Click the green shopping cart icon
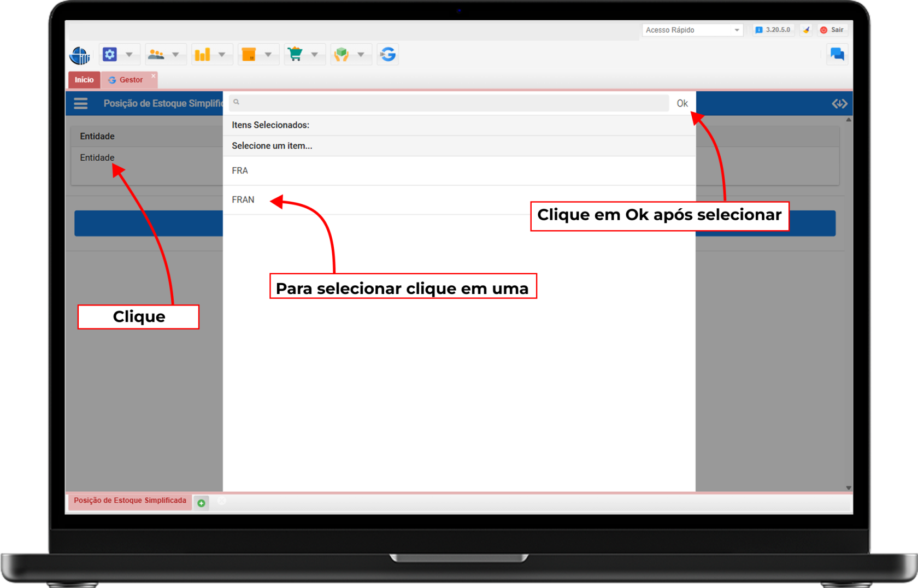Viewport: 918px width, 588px height. coord(295,55)
